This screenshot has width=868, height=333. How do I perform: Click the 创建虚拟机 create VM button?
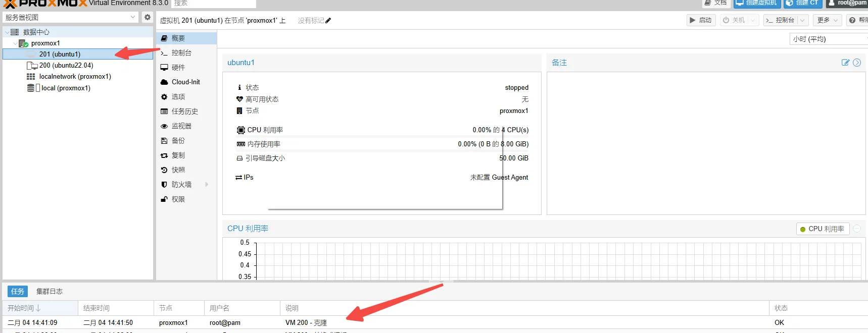pyautogui.click(x=757, y=3)
